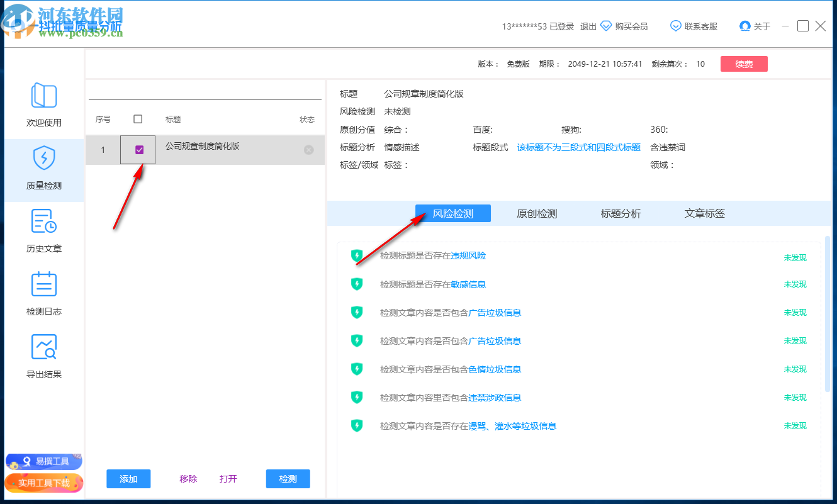Open the 文章标签 tab

(x=703, y=213)
